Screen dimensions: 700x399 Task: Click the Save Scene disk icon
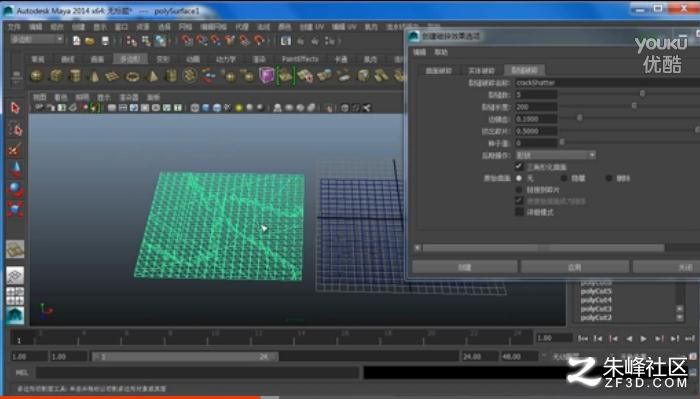click(x=105, y=41)
